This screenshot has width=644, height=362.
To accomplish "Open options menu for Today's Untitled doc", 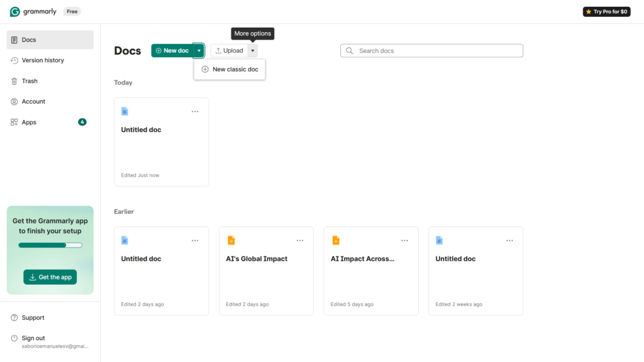I will click(195, 112).
